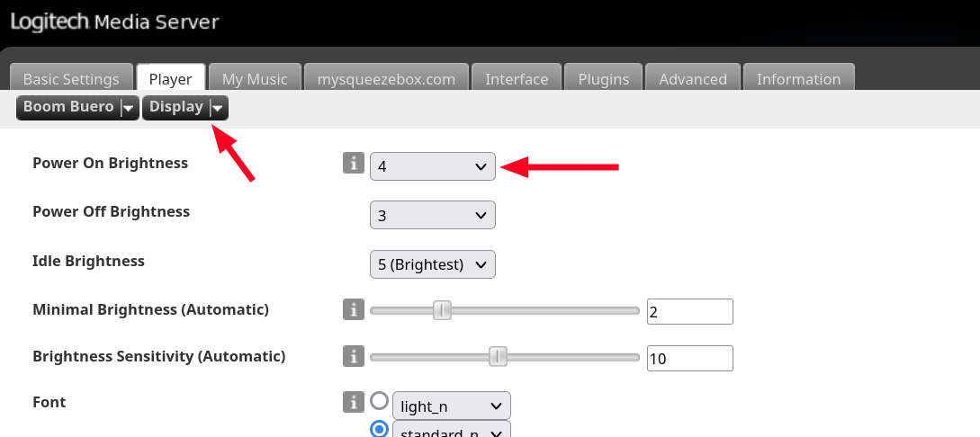Open the light_n font dropdown
Viewport: 980px width, 437px height.
[x=451, y=406]
